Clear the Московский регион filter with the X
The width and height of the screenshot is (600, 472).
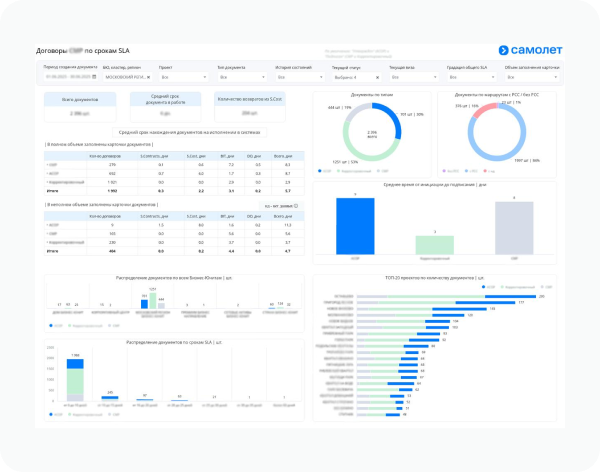(x=148, y=77)
